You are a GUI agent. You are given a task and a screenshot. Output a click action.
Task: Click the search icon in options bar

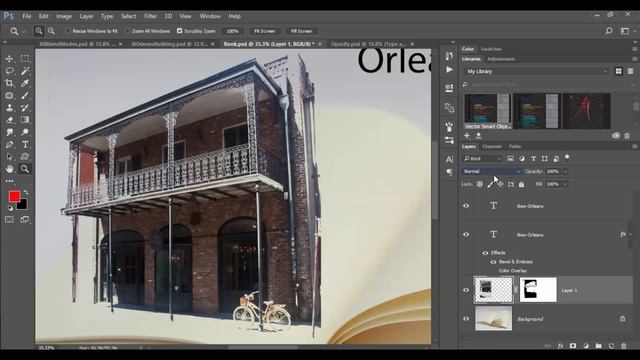tap(609, 31)
